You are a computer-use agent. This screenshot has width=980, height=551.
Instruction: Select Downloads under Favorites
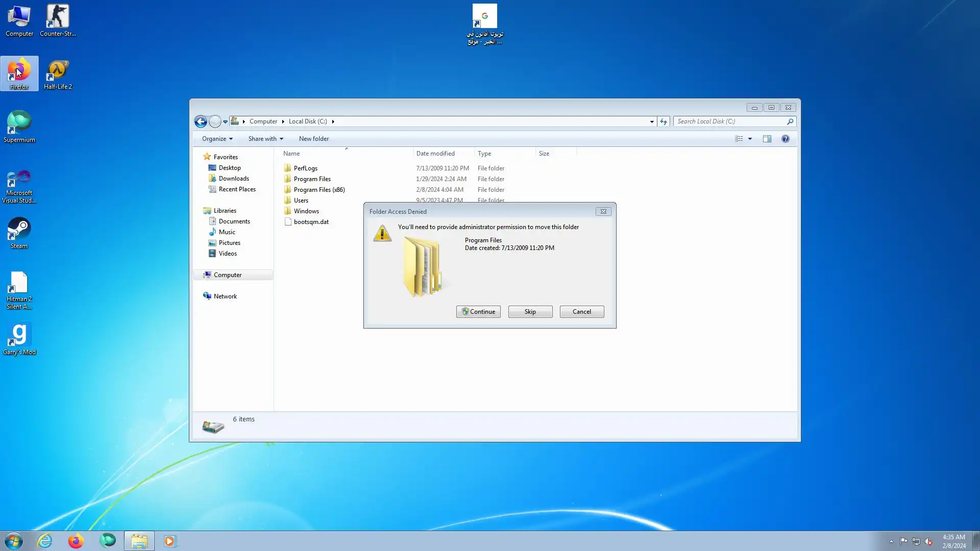pos(233,179)
